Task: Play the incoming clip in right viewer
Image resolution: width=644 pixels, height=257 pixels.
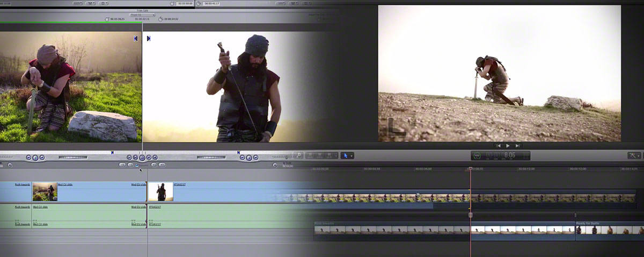Action: [249, 158]
